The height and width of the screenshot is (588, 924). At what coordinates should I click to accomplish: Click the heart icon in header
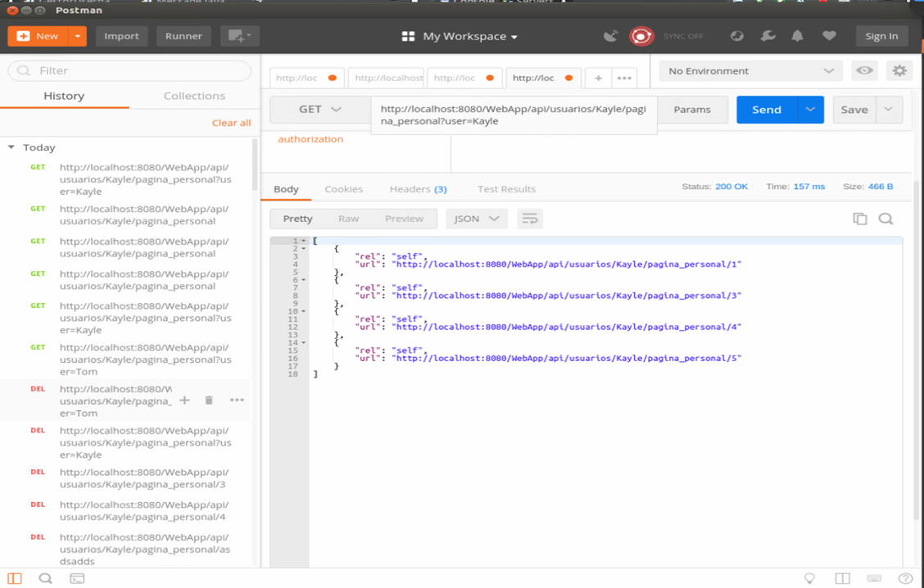[x=829, y=36]
